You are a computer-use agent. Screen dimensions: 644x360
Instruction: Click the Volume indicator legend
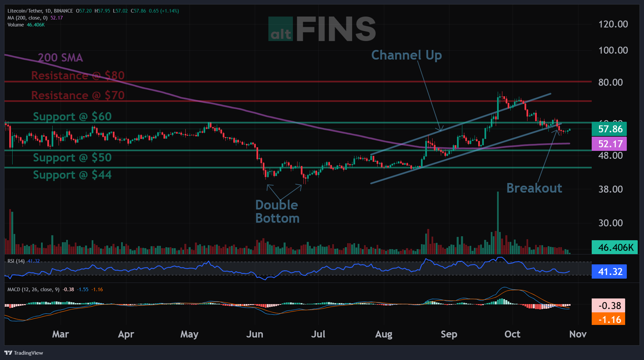click(x=16, y=25)
